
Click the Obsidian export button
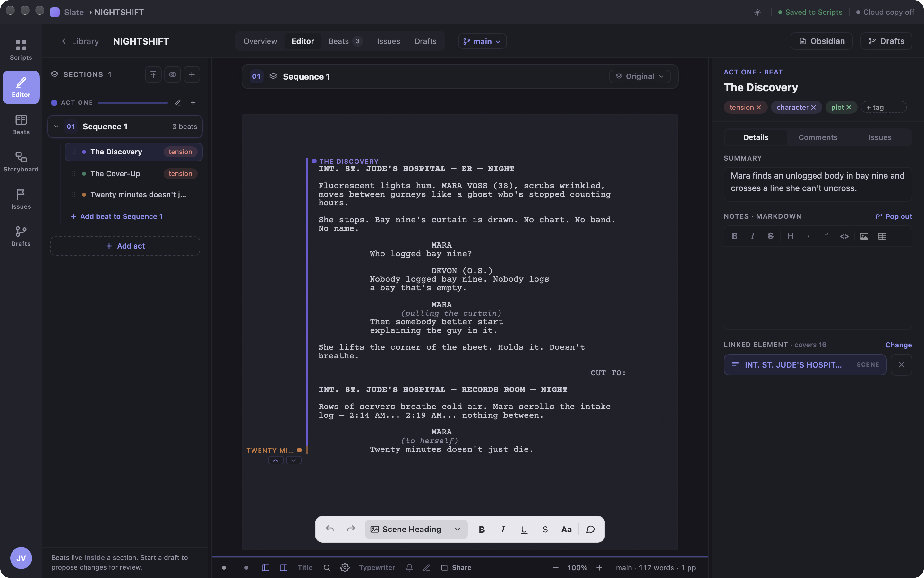coord(821,41)
